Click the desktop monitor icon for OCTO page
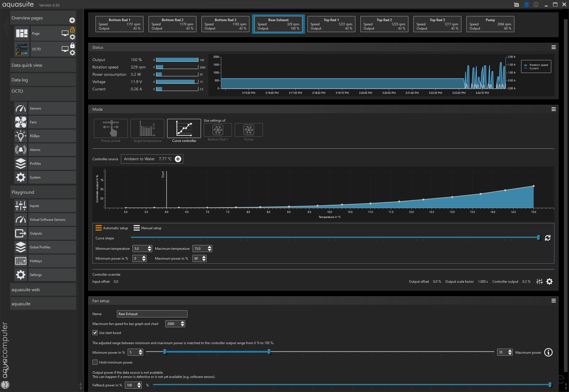569x392 pixels. tap(65, 49)
